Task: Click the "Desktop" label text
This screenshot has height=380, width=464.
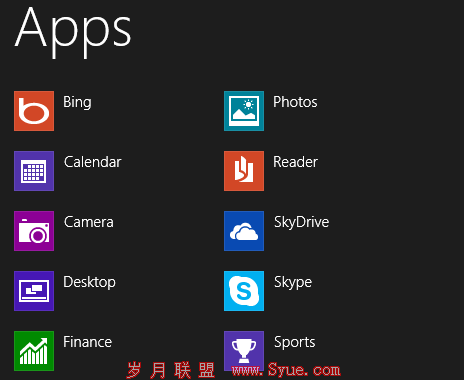Action: coord(89,282)
